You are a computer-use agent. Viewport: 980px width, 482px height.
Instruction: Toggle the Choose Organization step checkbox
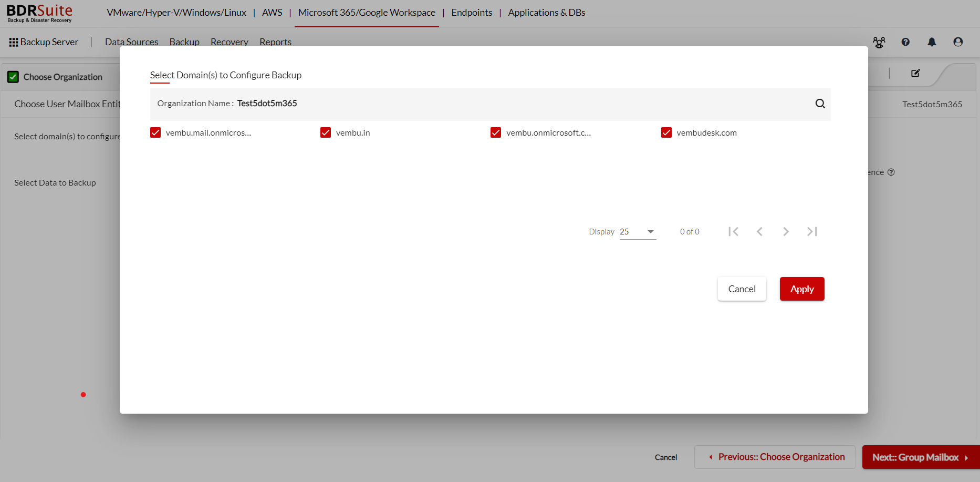click(x=13, y=77)
